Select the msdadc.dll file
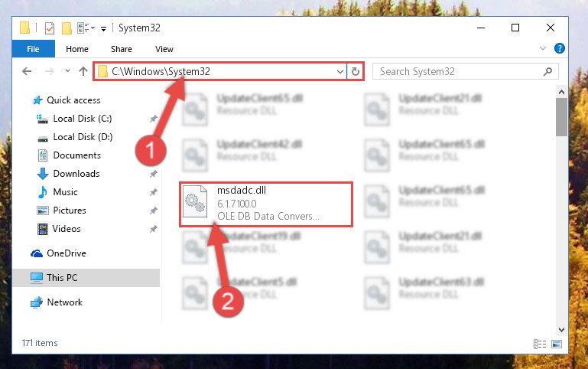The image size is (588, 369). click(x=266, y=204)
